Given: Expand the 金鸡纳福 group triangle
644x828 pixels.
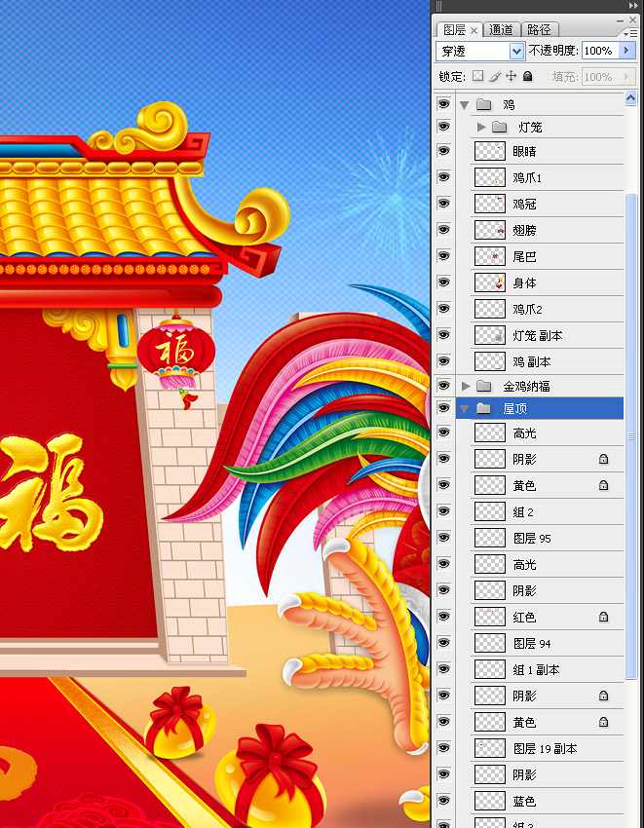Looking at the screenshot, I should coord(466,386).
